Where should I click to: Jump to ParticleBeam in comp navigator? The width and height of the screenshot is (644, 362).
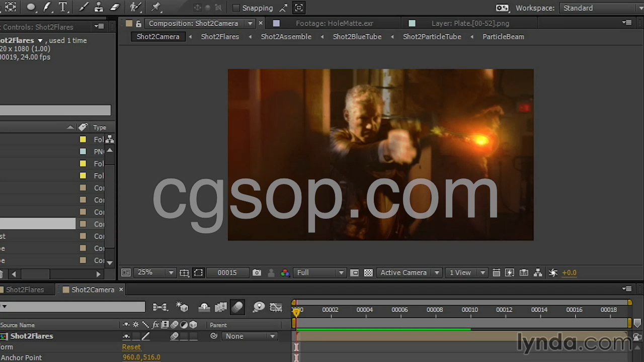coord(503,37)
